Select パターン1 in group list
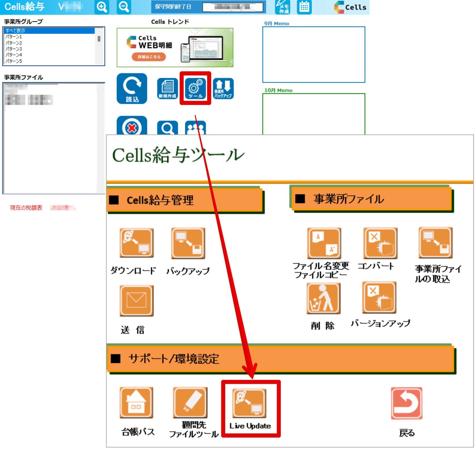Screen dimensions: 476x450 [x=50, y=37]
